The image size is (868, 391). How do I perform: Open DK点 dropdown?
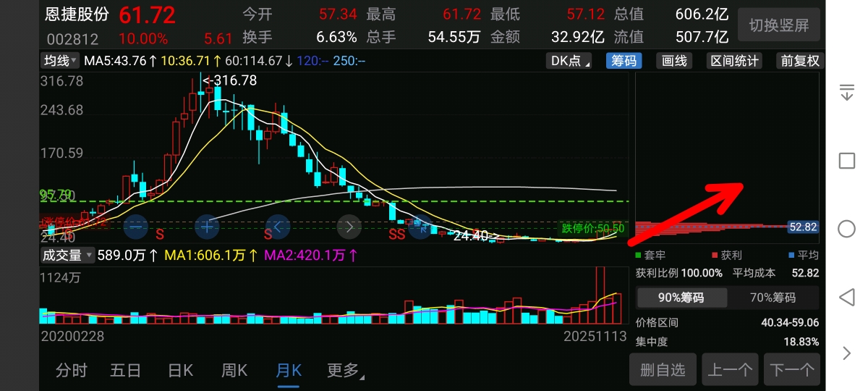point(570,61)
